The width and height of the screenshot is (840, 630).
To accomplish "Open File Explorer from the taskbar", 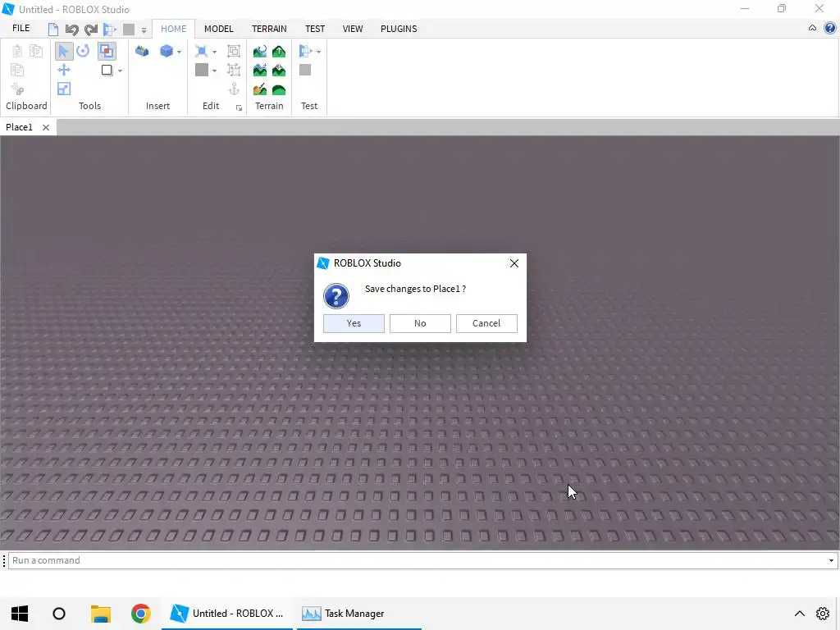I will (x=101, y=614).
